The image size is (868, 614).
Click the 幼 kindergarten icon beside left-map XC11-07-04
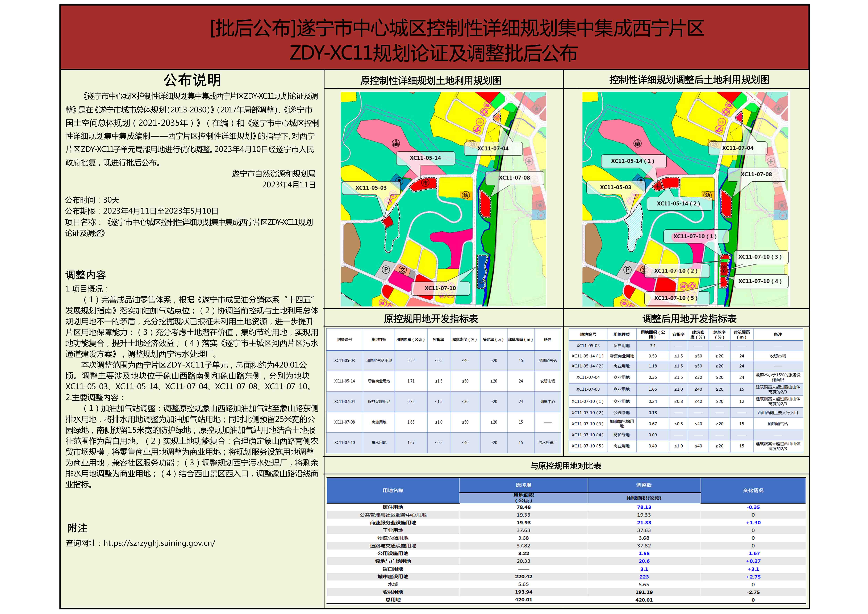tap(472, 144)
